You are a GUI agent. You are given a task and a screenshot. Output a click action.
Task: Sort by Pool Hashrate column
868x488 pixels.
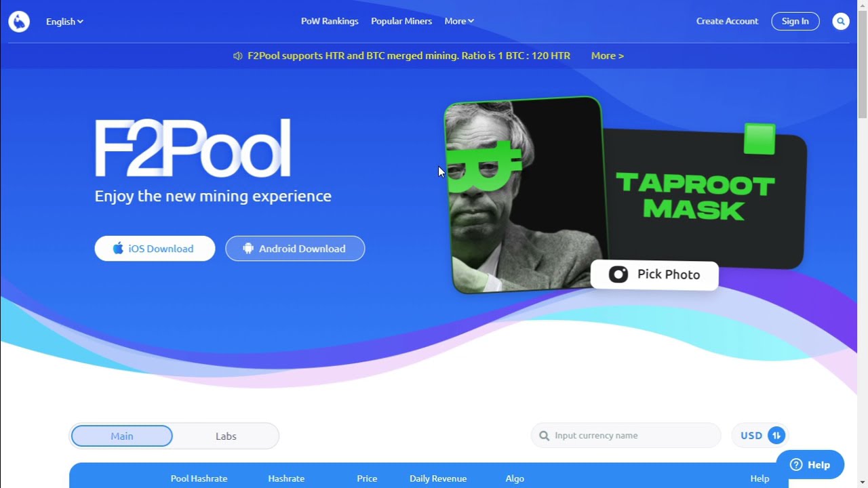199,479
